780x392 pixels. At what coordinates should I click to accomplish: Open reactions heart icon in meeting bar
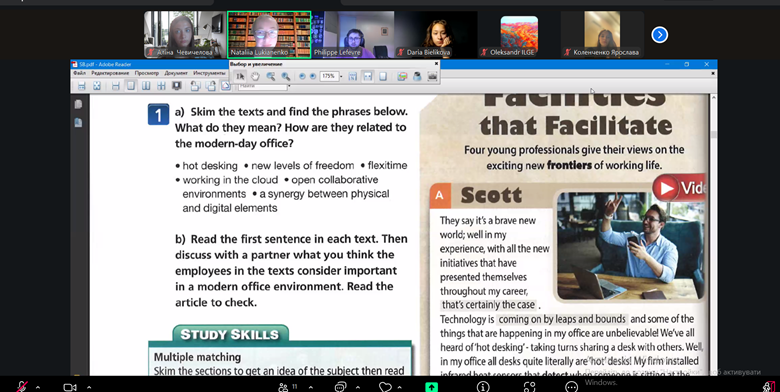coord(385,387)
